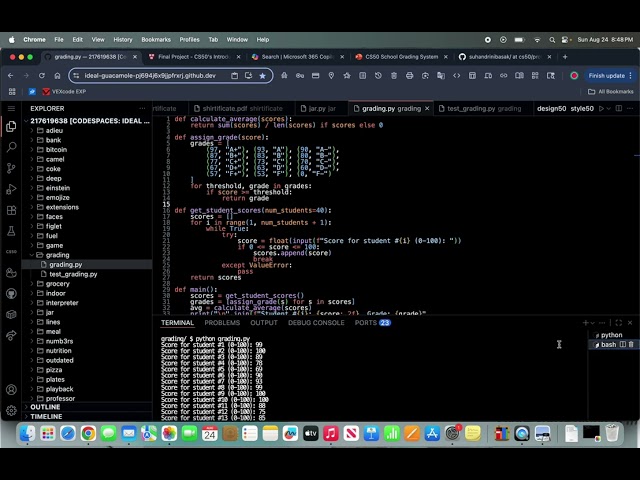Open the History menu in Chrome

(x=123, y=40)
